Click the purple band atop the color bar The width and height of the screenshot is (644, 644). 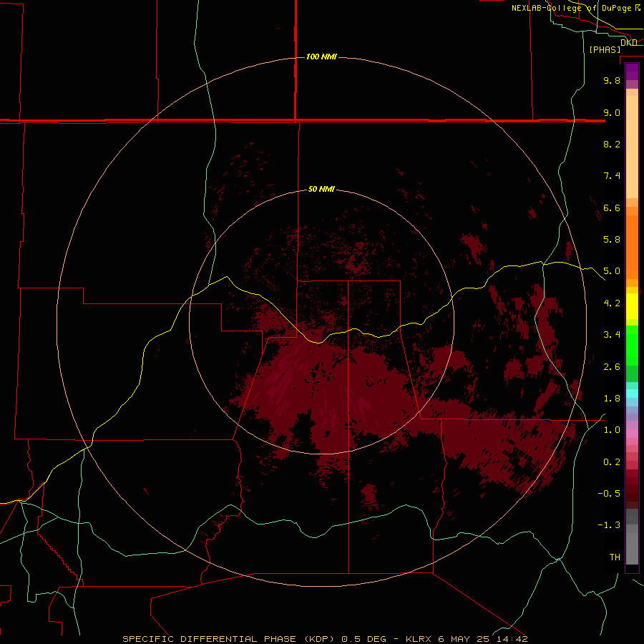point(632,72)
